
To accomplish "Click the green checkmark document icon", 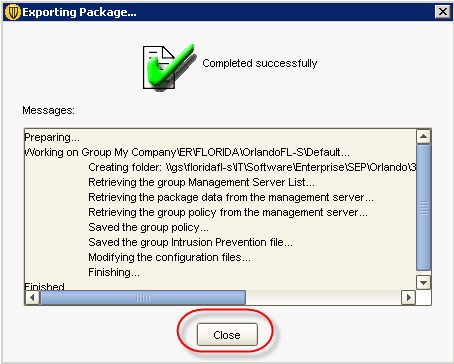I will tap(169, 68).
